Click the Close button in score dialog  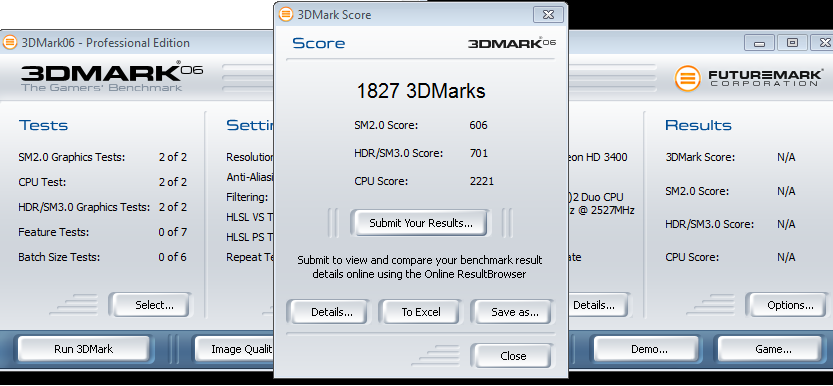513,356
